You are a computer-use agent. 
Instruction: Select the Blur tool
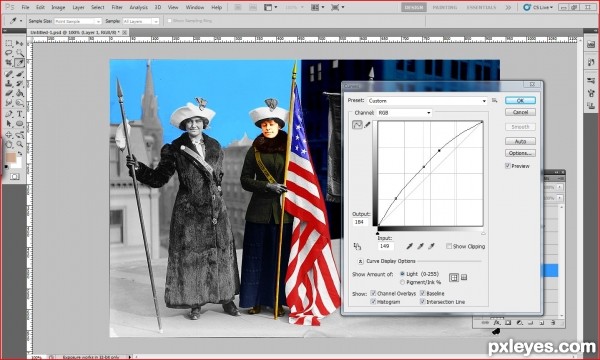coord(9,103)
